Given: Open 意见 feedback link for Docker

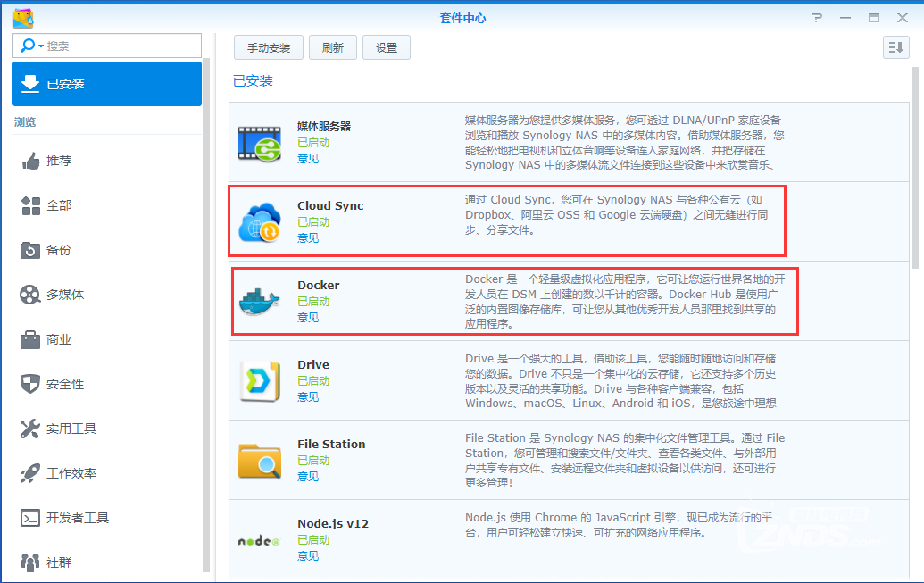Looking at the screenshot, I should (x=308, y=318).
